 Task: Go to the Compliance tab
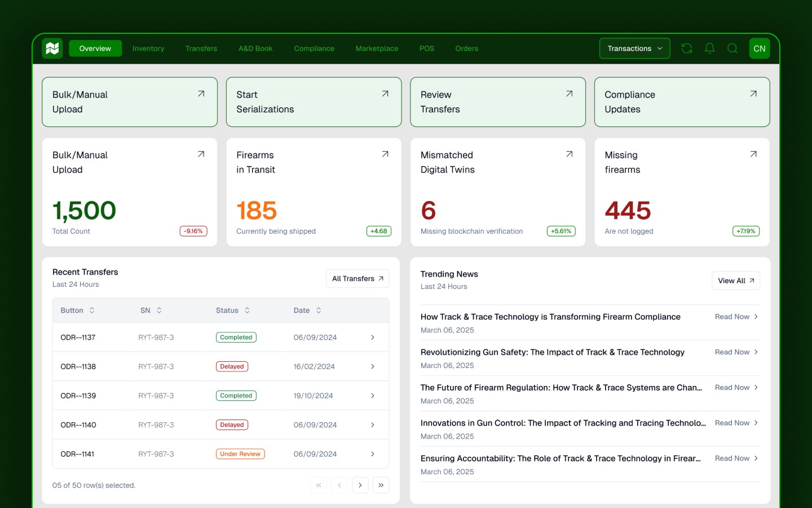[x=314, y=49]
